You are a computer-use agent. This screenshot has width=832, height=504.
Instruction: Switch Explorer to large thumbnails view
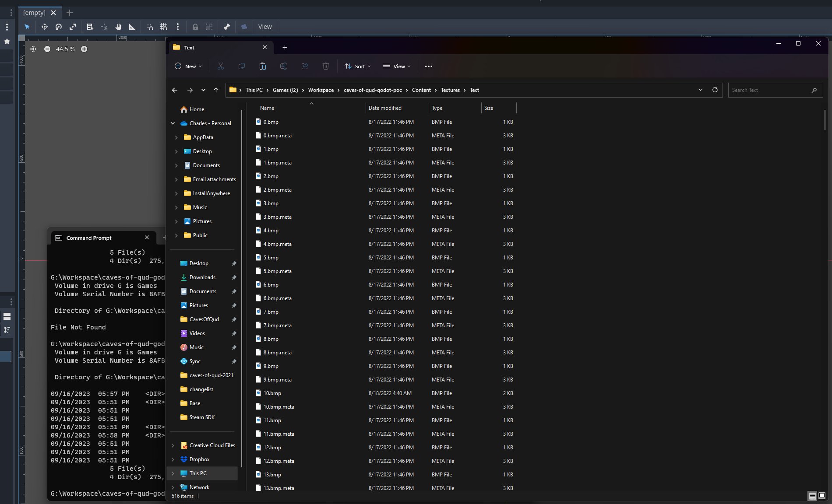822,496
